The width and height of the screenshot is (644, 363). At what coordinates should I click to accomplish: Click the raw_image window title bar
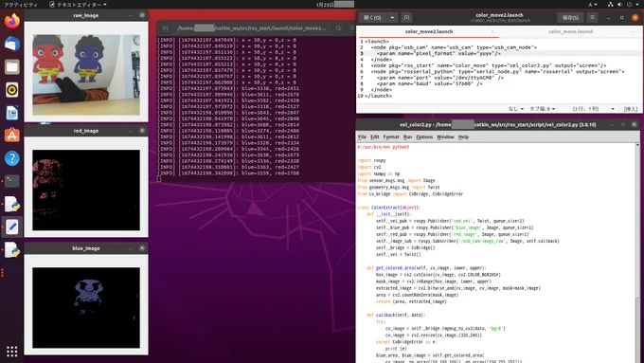tap(86, 15)
